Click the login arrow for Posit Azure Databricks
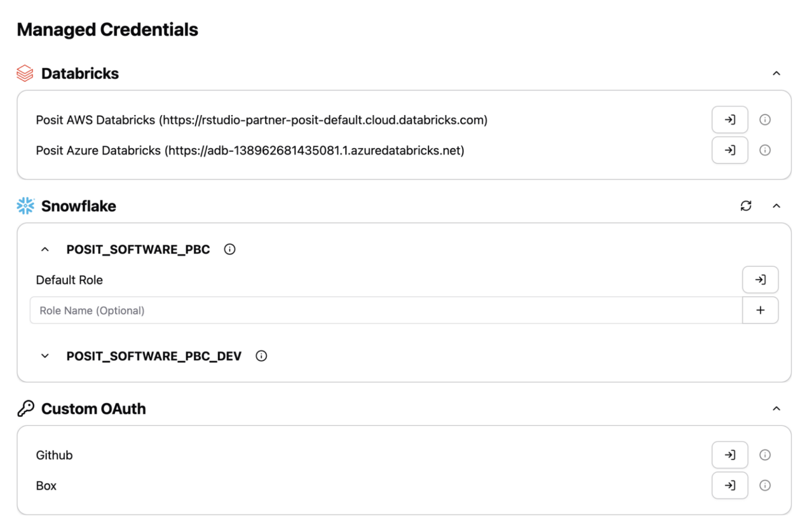807x532 pixels. click(730, 150)
